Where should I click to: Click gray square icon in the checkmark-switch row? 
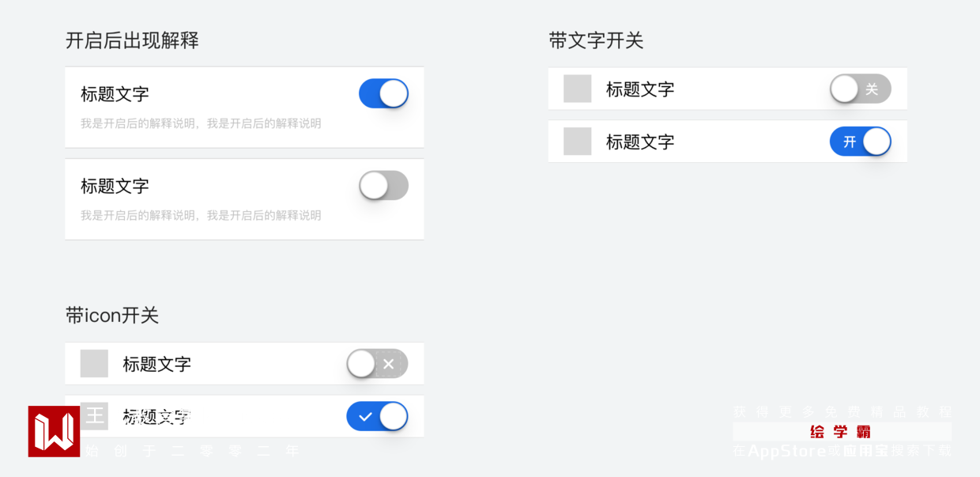94,416
